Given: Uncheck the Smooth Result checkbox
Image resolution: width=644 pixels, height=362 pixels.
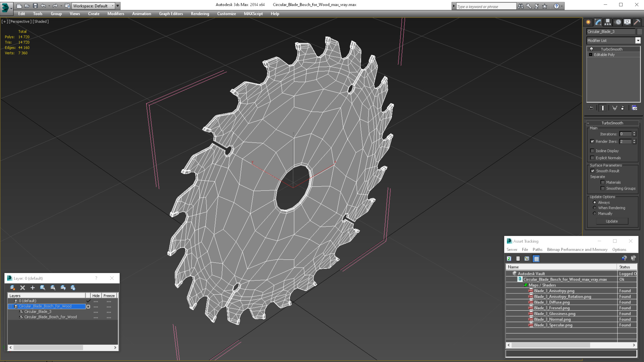Looking at the screenshot, I should 593,171.
